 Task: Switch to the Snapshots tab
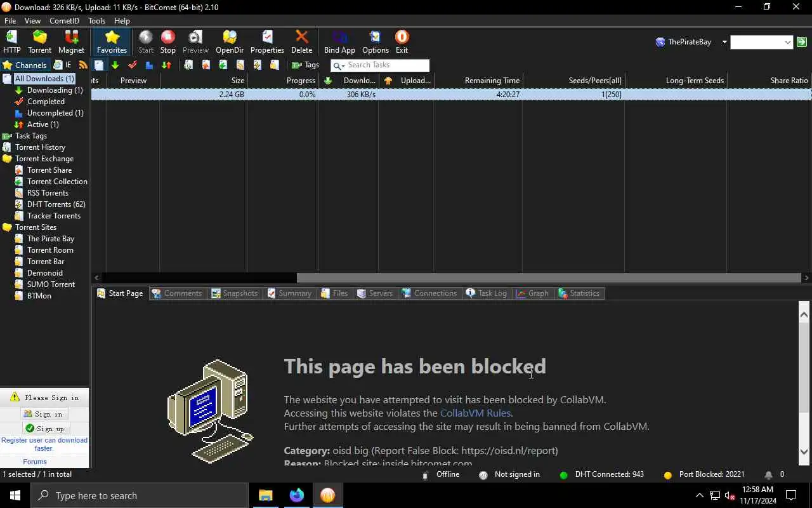tap(234, 293)
